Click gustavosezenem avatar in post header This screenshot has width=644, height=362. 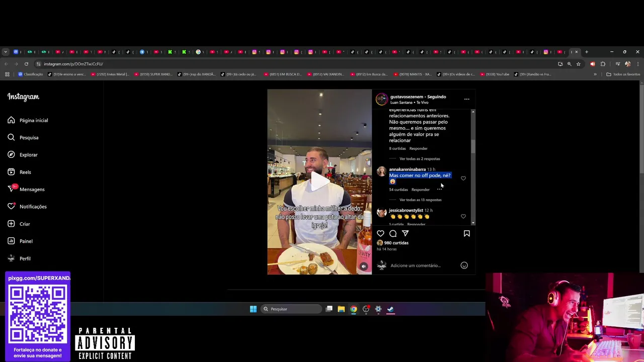pos(382,99)
